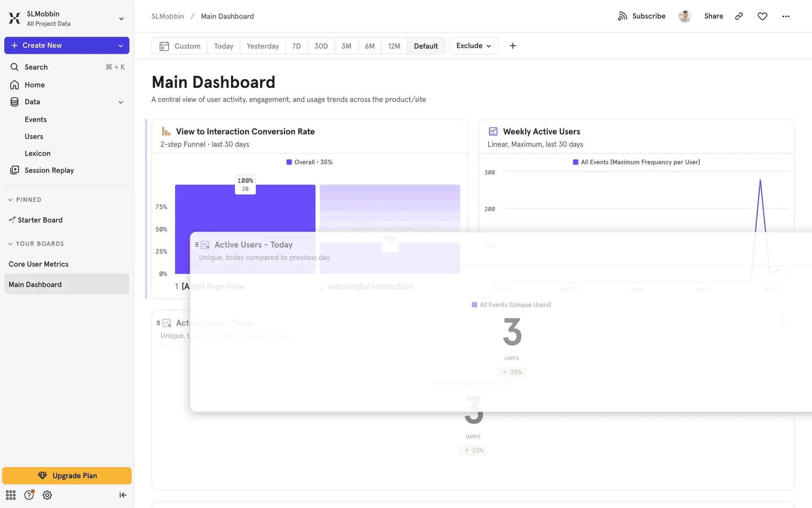Favorite this board with heart icon

762,16
